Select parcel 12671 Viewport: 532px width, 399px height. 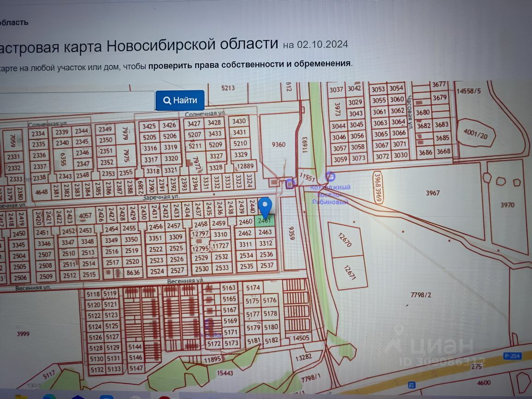tap(350, 273)
